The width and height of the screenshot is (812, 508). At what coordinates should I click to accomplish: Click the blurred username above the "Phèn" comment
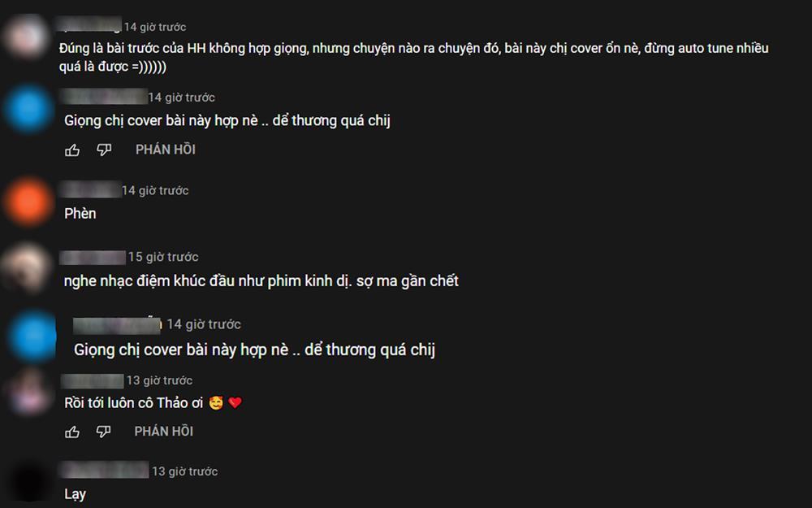point(91,190)
